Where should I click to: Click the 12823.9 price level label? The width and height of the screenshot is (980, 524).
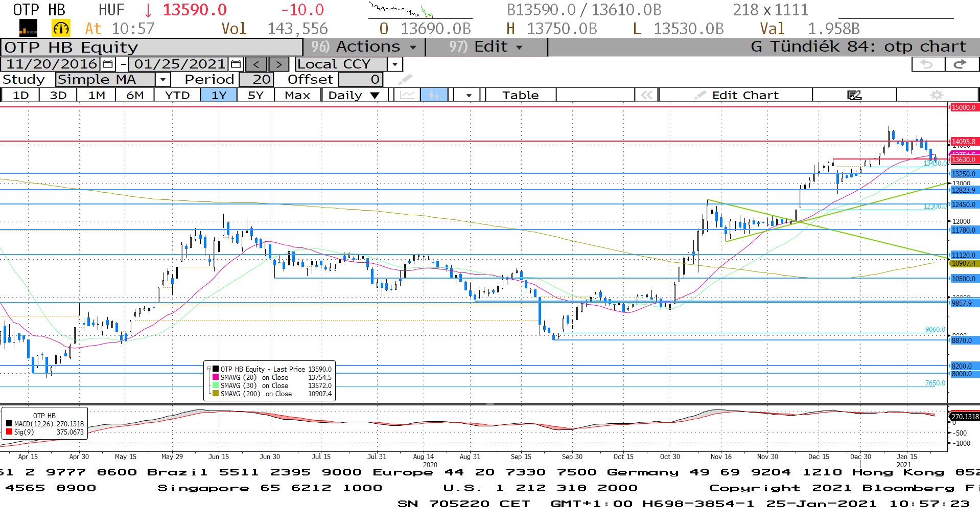click(964, 190)
